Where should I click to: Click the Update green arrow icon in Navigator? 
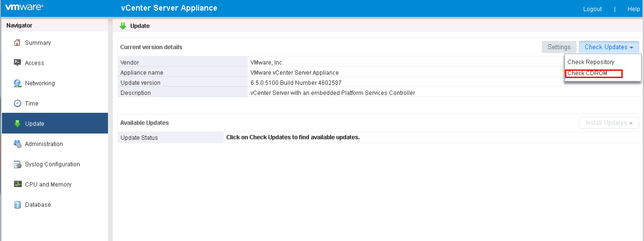pyautogui.click(x=17, y=123)
